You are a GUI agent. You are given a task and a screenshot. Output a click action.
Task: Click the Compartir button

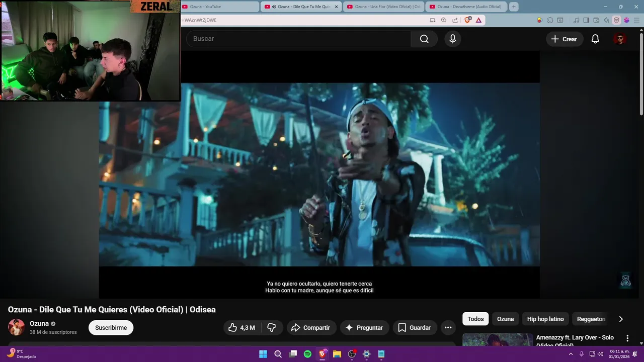(311, 327)
